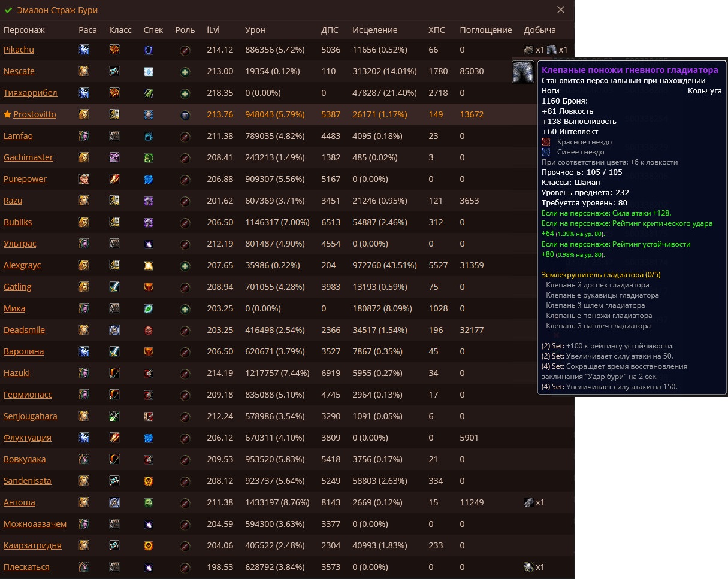Click the healer role icon for Мика
This screenshot has width=728, height=579.
pyautogui.click(x=185, y=308)
